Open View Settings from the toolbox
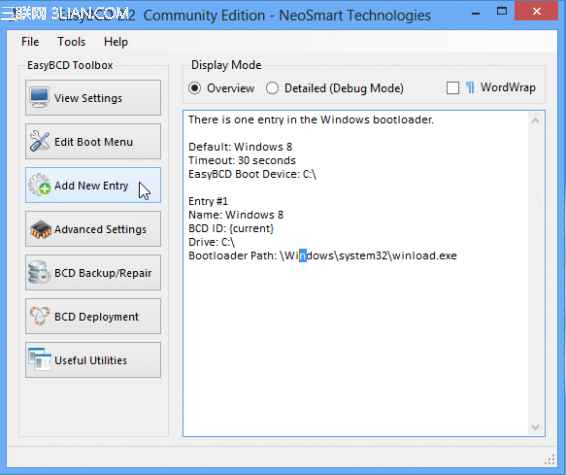The width and height of the screenshot is (566, 475). pos(93,98)
